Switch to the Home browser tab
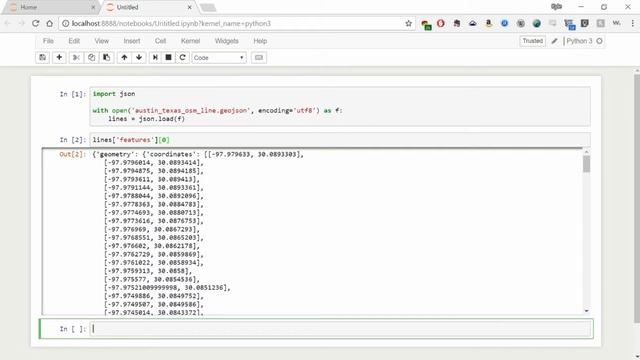This screenshot has height=360, width=640. (51, 7)
